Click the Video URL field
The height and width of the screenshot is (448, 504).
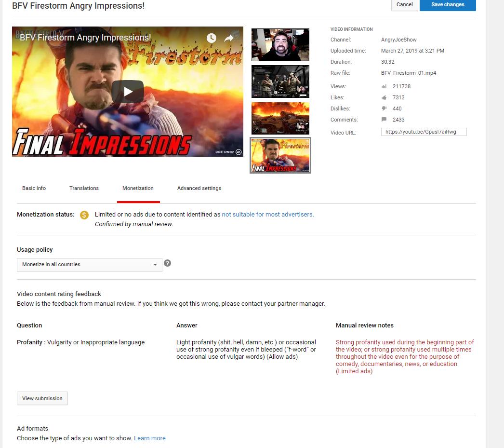point(424,132)
